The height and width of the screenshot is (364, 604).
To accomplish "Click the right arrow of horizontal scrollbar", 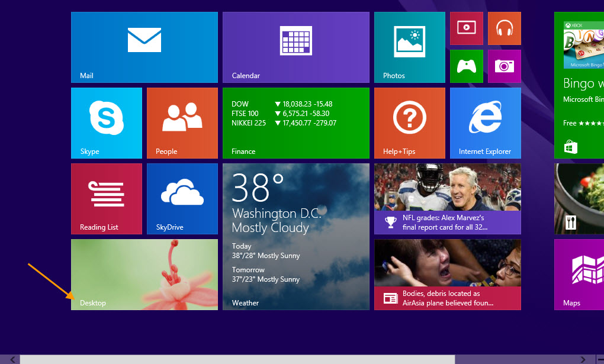I will click(x=583, y=359).
